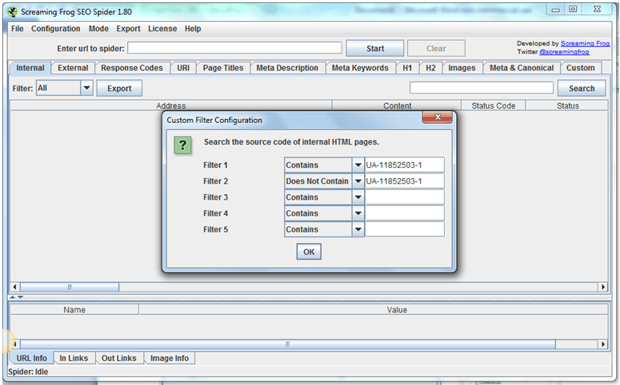Expand the Filter 3 Contains dropdown arrow
Screen dimensions: 620x385
(358, 197)
